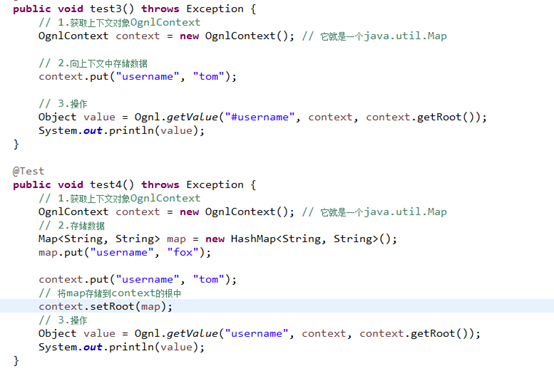Click the comment '2.向上下文中存储数据'
This screenshot has height=371, width=554.
(x=93, y=63)
